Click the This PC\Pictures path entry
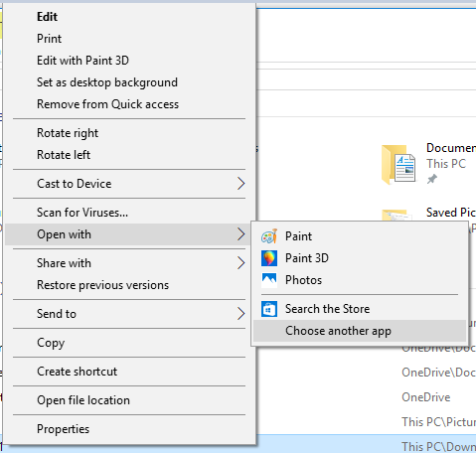Viewport: 476px width, 453px height. [438, 422]
